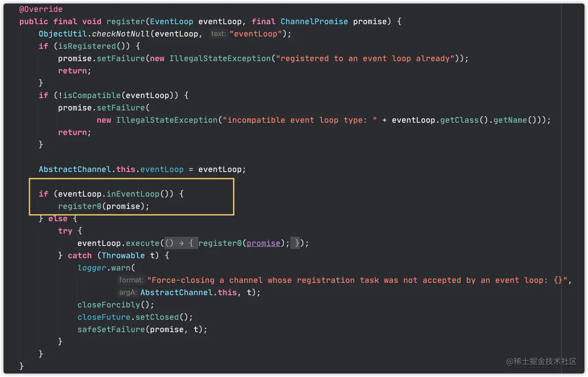
Task: Select the "eventLoop" string literal
Action: [256, 34]
